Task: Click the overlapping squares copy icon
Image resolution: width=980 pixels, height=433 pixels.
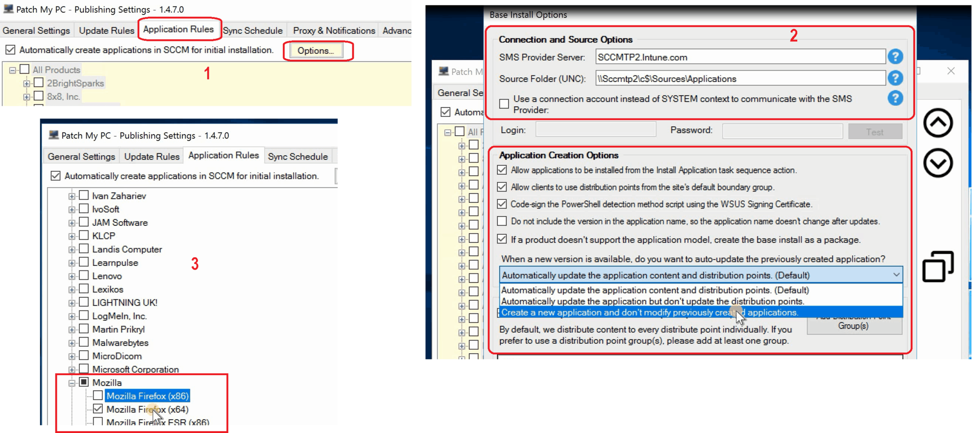Action: tap(938, 266)
